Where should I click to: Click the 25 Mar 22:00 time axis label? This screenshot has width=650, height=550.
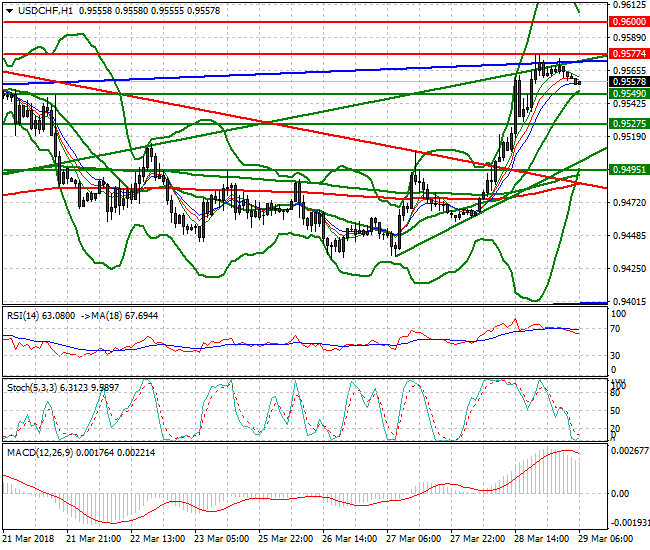286,539
